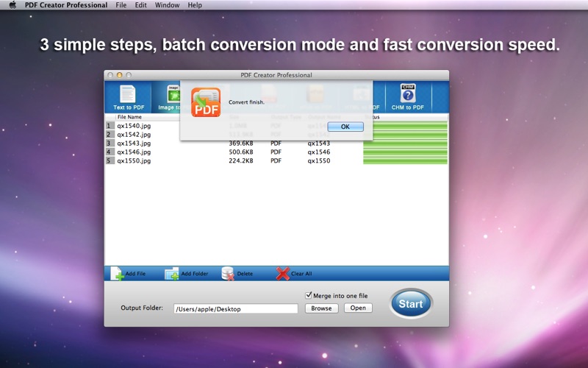Click the 369.6KB size cell

[241, 143]
